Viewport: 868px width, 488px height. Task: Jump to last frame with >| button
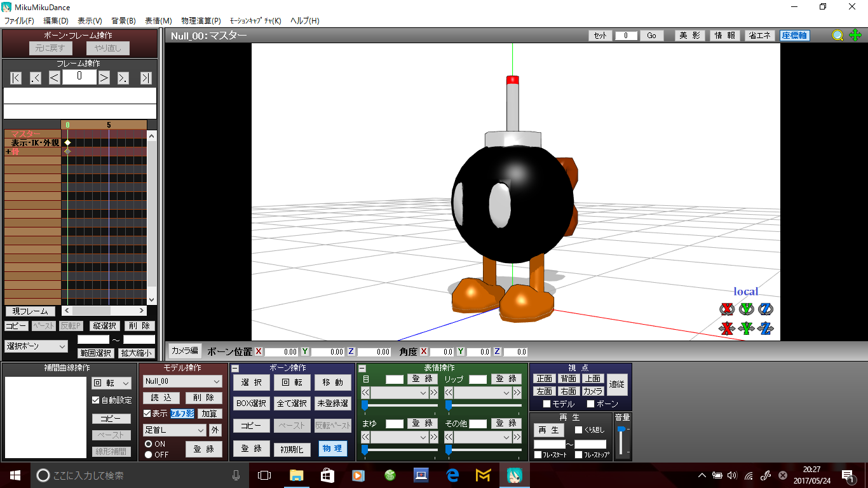tap(146, 78)
